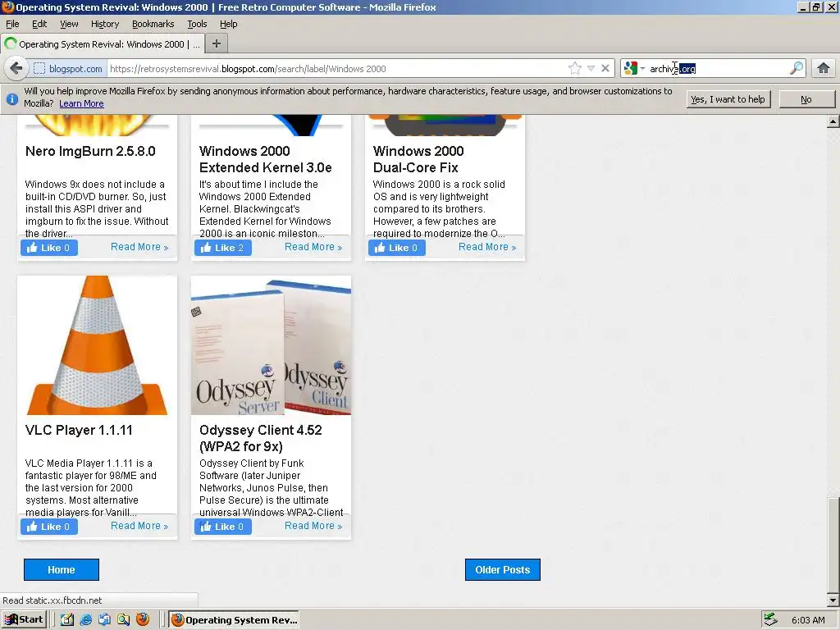840x630 pixels.
Task: Click the blue Home button
Action: (x=61, y=569)
